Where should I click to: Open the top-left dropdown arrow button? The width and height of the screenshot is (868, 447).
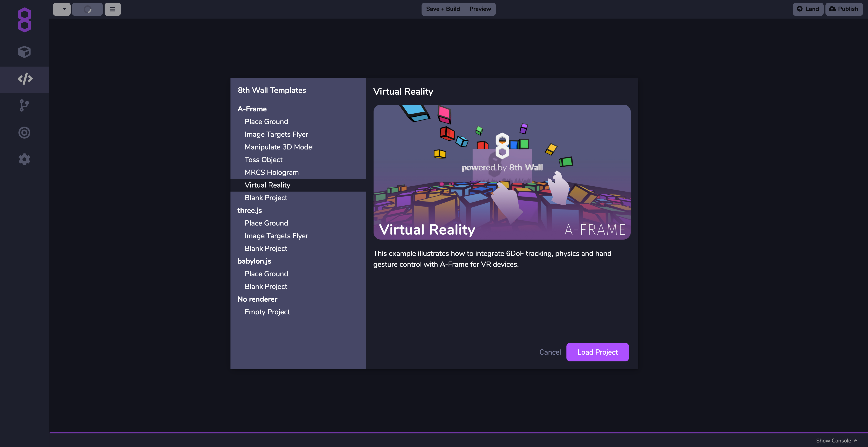coord(62,9)
